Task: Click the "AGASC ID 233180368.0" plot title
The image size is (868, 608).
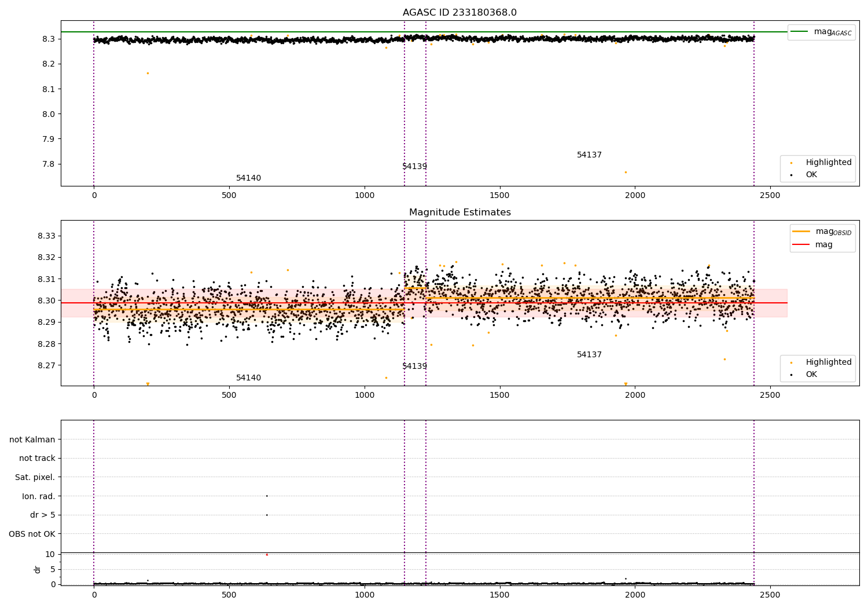Action: (459, 13)
